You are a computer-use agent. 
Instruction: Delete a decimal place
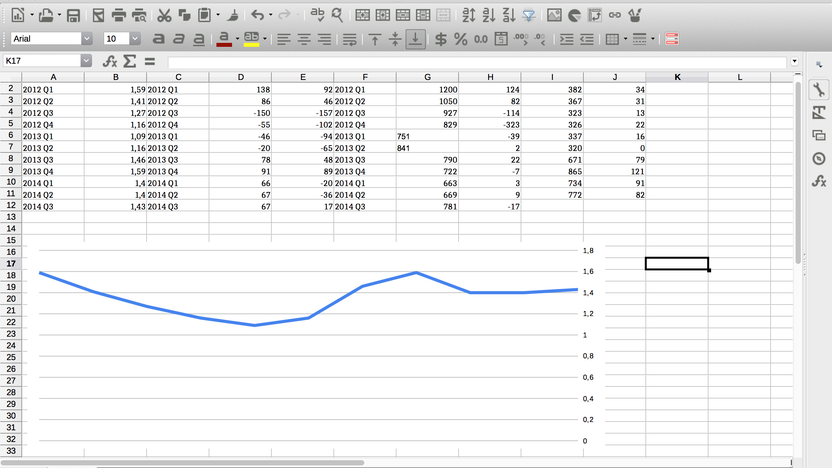tap(540, 39)
